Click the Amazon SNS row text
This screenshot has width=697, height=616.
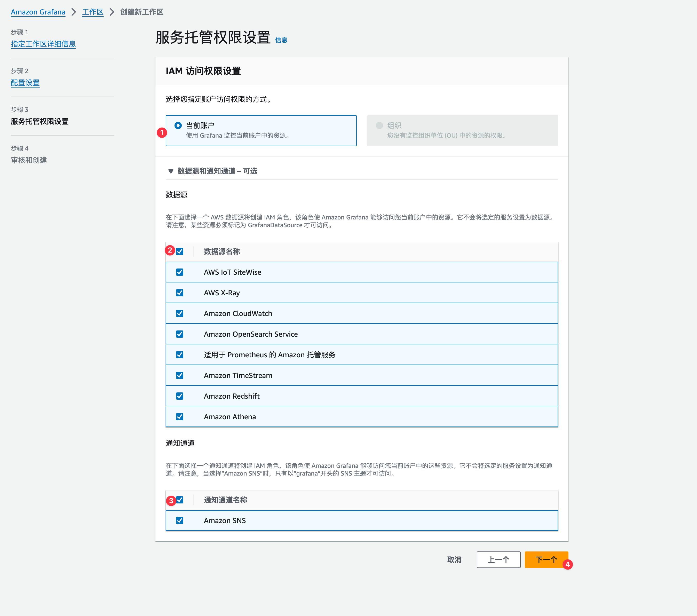(x=225, y=520)
